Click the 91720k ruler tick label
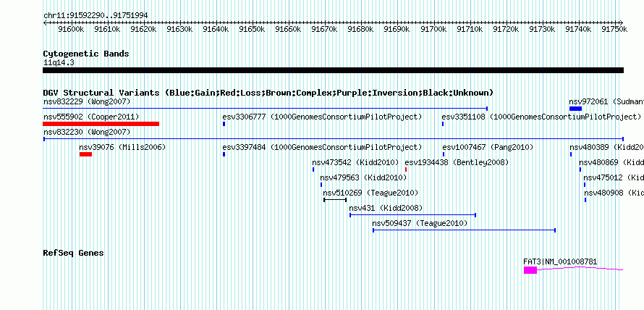Image resolution: width=644 pixels, height=310 pixels. point(506,29)
